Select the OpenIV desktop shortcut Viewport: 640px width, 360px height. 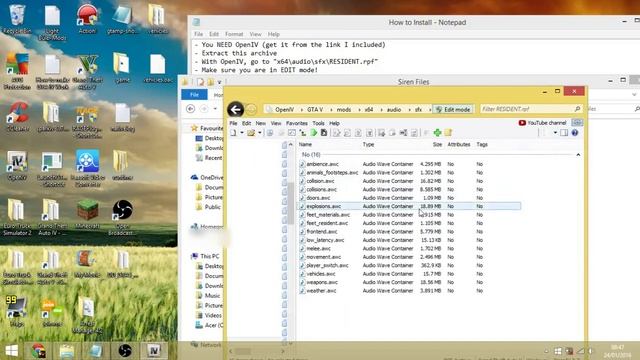tap(17, 166)
